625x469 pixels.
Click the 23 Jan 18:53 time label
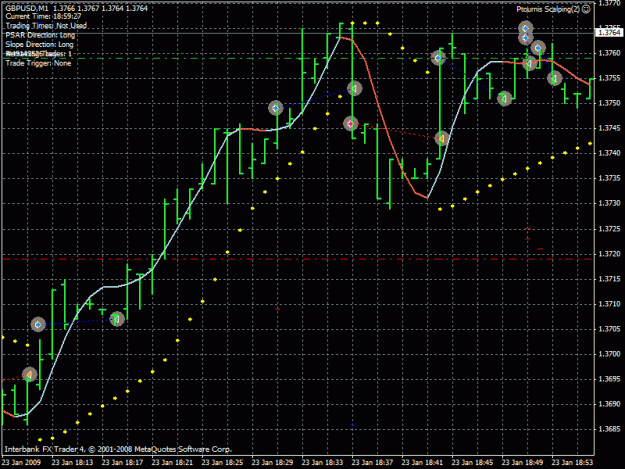click(x=572, y=462)
